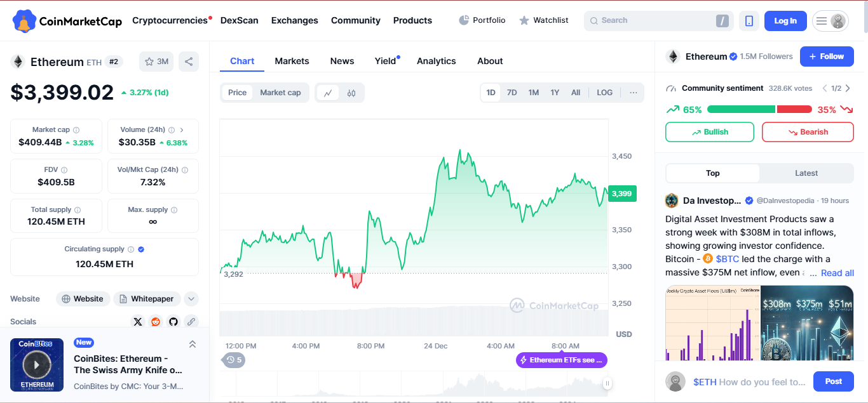Open the Chart tab
868x403 pixels.
tap(242, 61)
